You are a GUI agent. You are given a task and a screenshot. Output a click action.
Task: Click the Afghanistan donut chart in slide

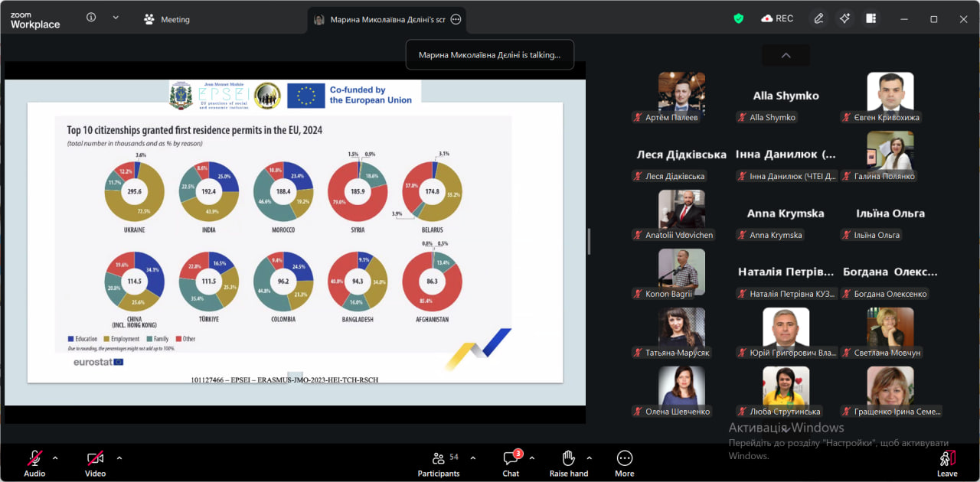pos(432,282)
